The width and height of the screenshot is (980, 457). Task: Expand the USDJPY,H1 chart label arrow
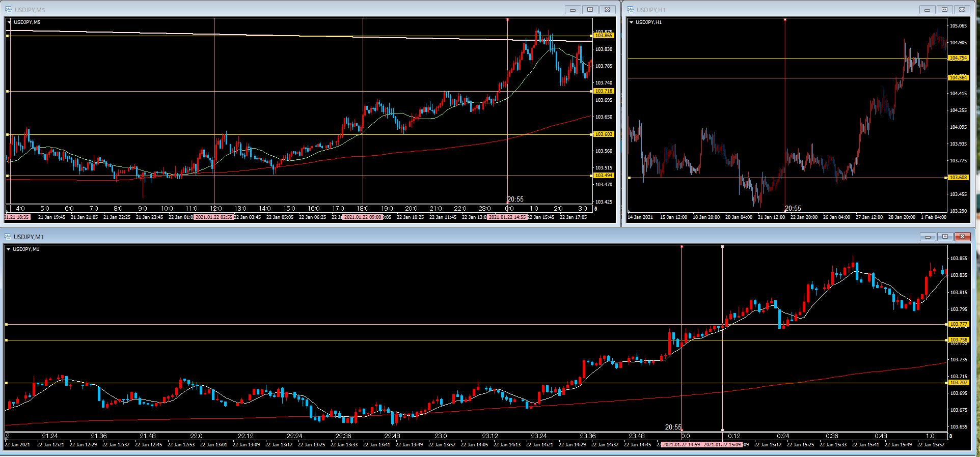coord(631,22)
